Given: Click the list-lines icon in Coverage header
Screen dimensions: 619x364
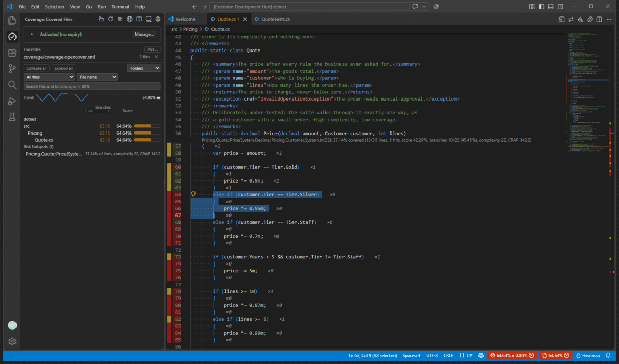Looking at the screenshot, I should (120, 19).
